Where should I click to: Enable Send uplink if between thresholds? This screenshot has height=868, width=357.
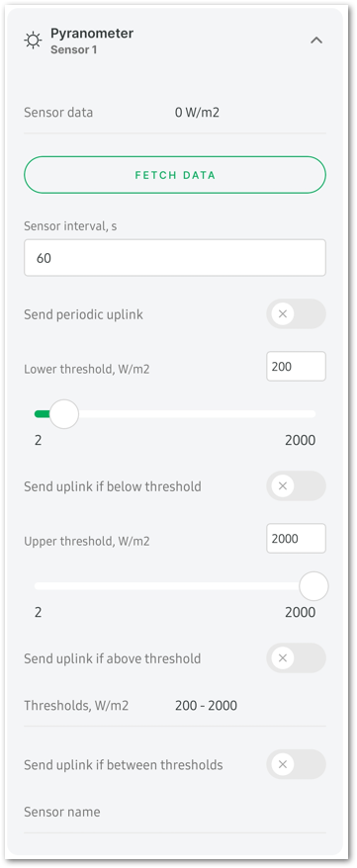click(296, 764)
